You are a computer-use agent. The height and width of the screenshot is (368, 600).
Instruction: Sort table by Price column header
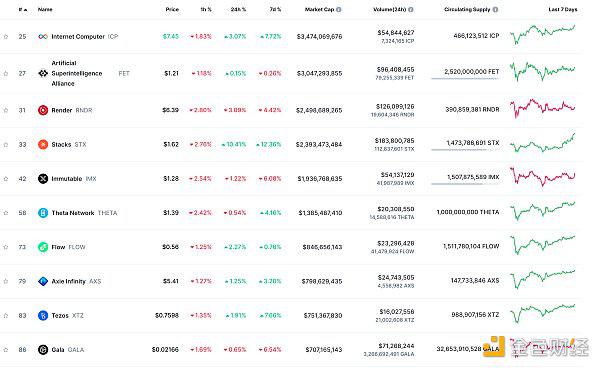click(x=172, y=10)
